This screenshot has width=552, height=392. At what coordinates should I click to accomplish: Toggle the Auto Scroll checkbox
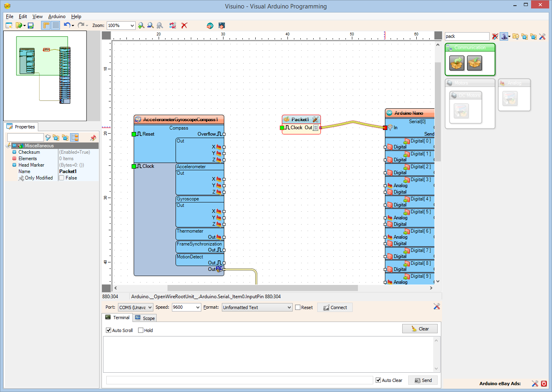pyautogui.click(x=108, y=330)
